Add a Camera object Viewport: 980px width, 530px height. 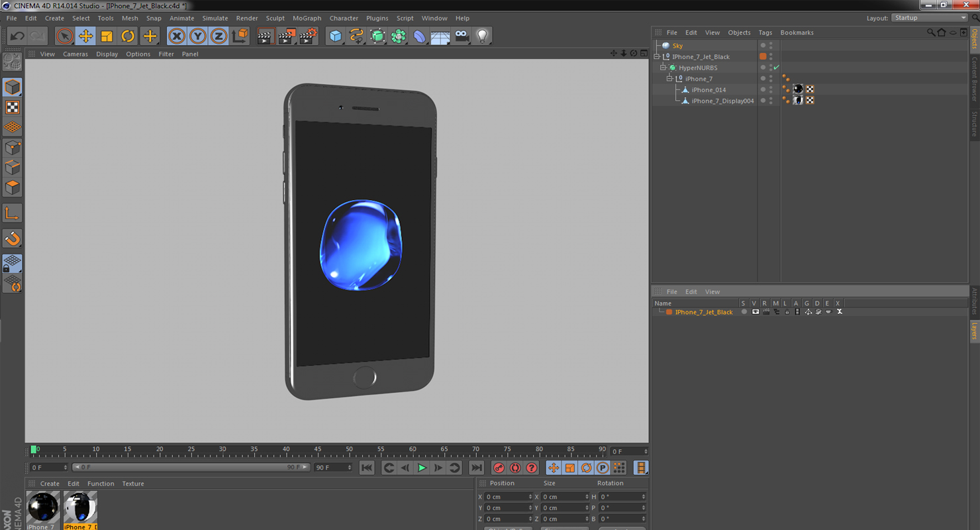click(462, 36)
